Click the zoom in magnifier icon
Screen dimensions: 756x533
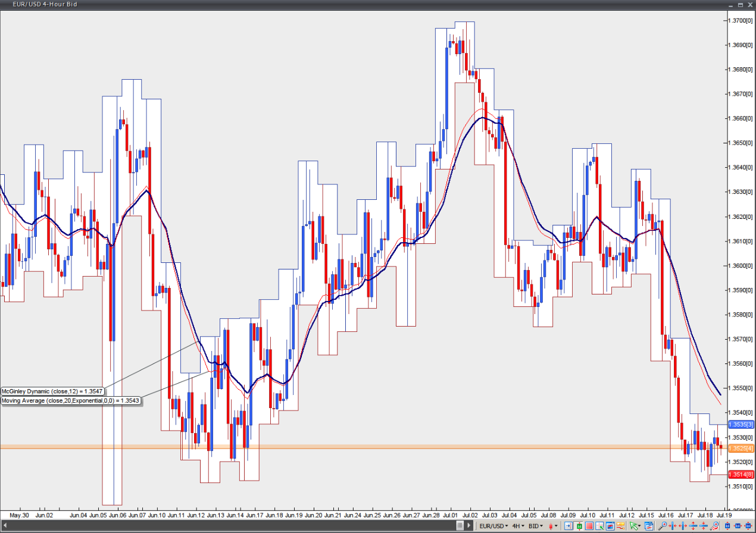[x=663, y=526]
